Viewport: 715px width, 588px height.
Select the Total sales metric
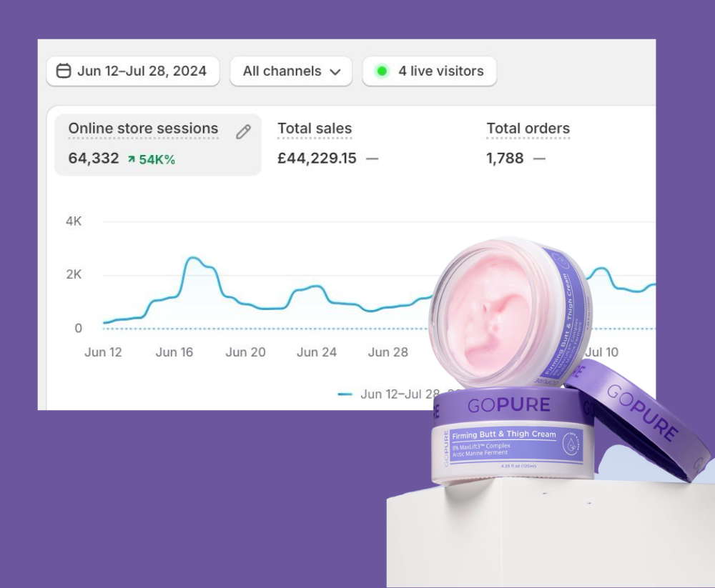(315, 129)
